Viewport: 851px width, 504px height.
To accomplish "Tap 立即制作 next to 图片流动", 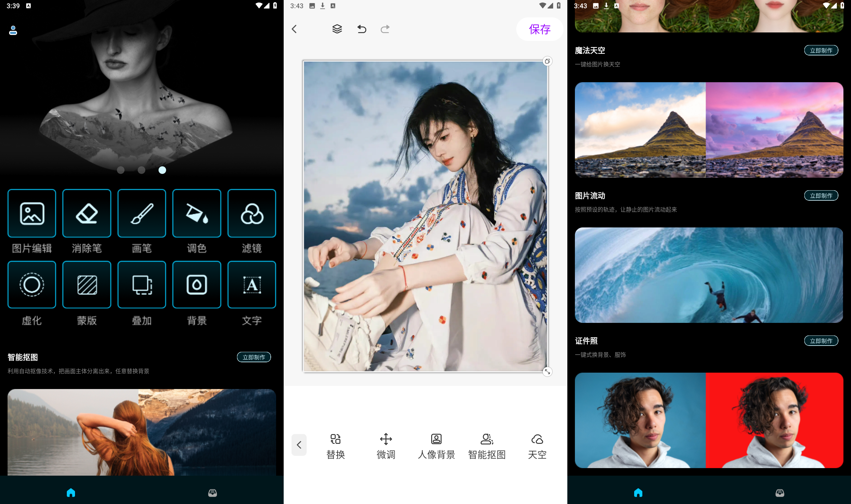I will tap(821, 196).
